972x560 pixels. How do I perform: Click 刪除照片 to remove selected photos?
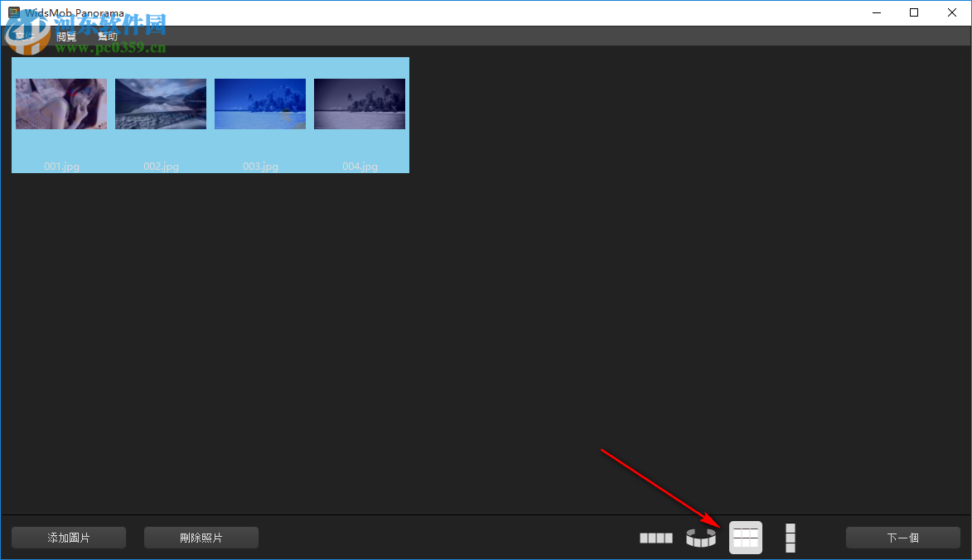(x=201, y=537)
